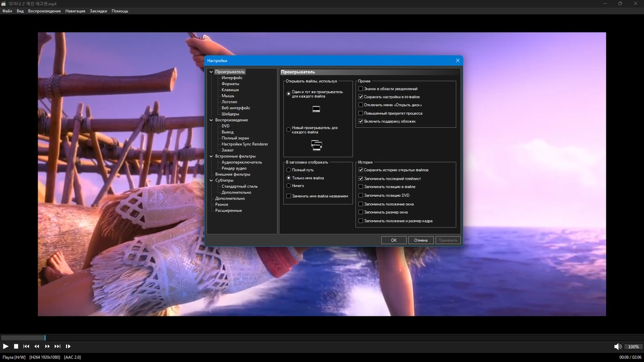Select 'Один и тот же проигрыватель' radio option
Screen dimensions: 644x362
(289, 93)
